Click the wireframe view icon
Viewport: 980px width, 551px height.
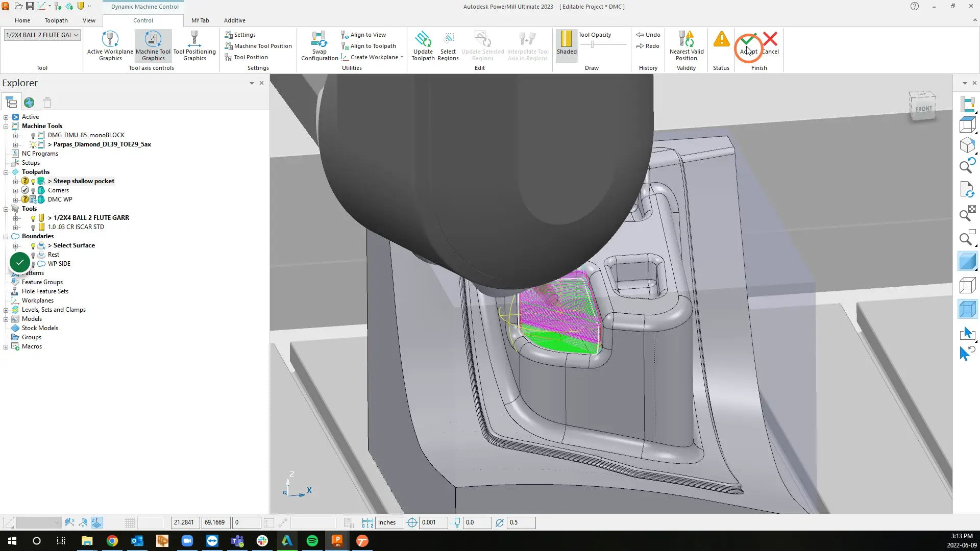(x=967, y=285)
